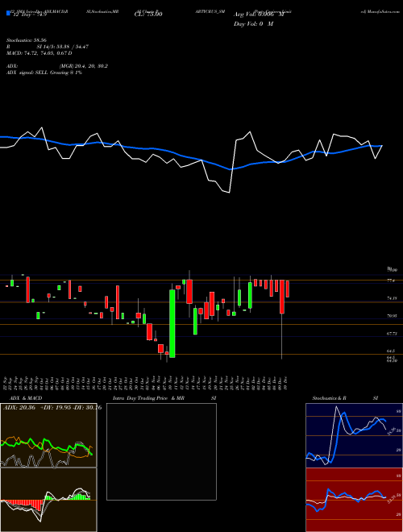
Task: Select the 'CL: 75.00' closing price text
Action: coord(148,15)
